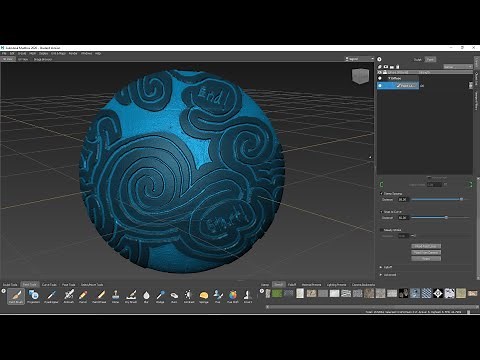Open the File menu
The width and height of the screenshot is (480, 360).
(4, 53)
